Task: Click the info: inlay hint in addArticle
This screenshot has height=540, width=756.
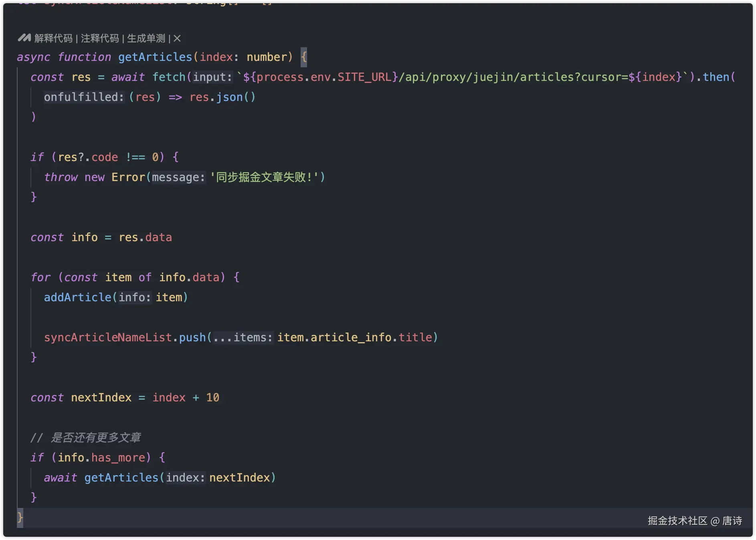Action: tap(135, 297)
